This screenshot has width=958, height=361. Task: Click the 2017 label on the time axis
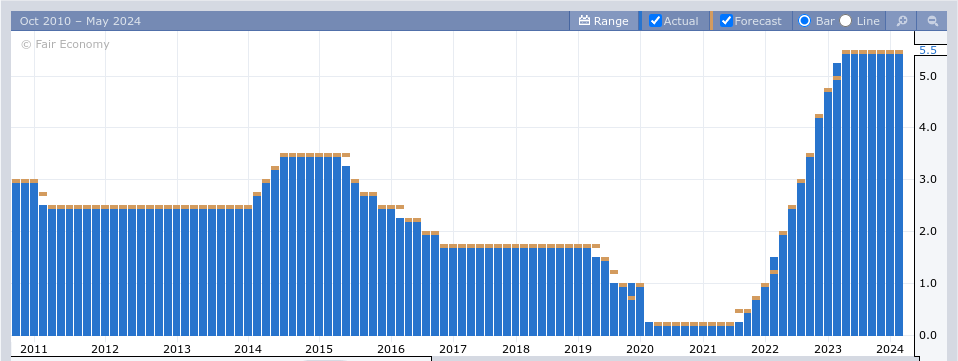(453, 349)
